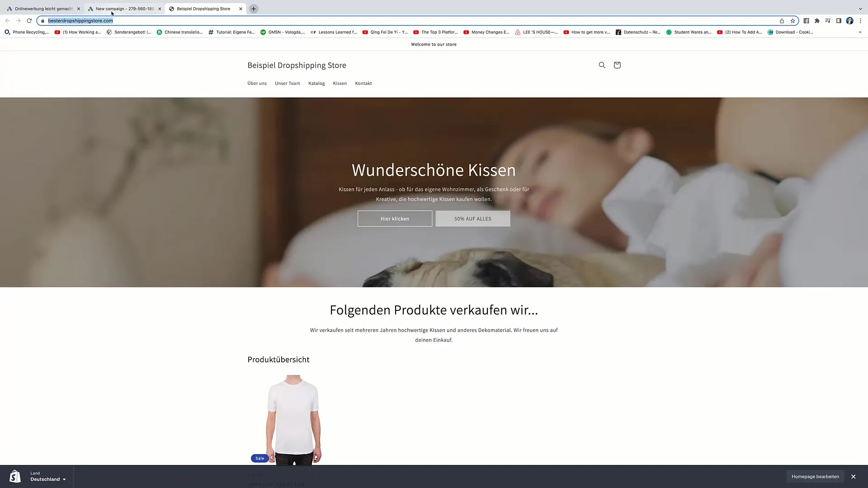Click the Sale badge on product thumbnail
Viewport: 868px width, 488px height.
tap(260, 458)
